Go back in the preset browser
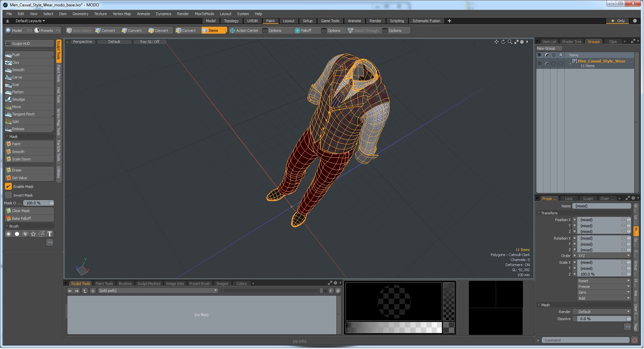The width and height of the screenshot is (644, 349). point(70,291)
